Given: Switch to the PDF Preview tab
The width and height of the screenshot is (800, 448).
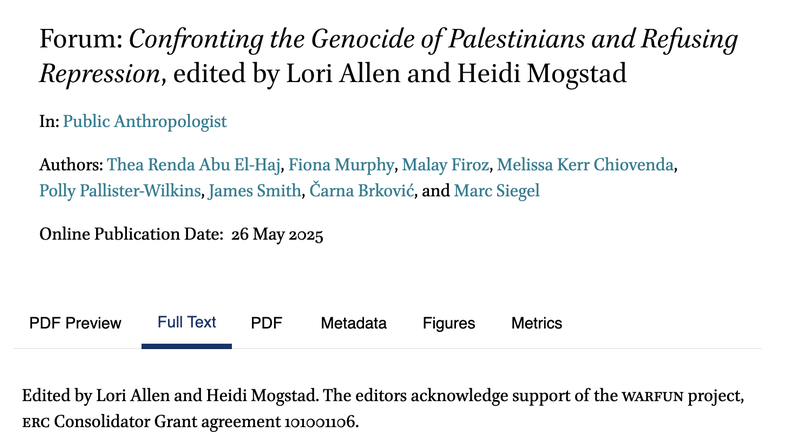Looking at the screenshot, I should coord(75,323).
